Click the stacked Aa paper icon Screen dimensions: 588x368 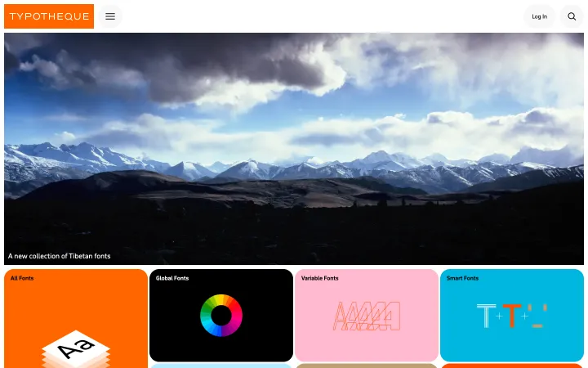(x=76, y=349)
